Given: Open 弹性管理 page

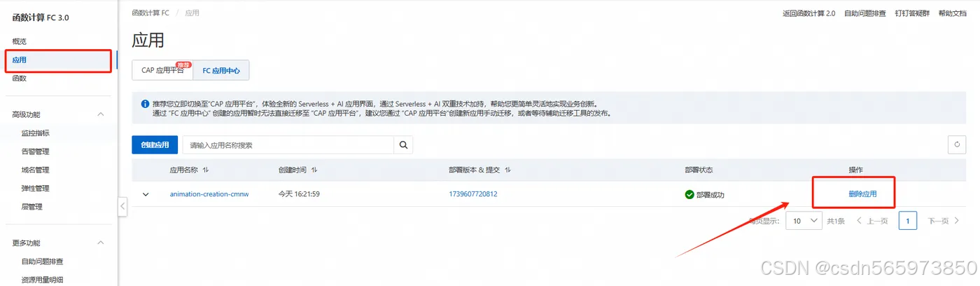Looking at the screenshot, I should [35, 188].
